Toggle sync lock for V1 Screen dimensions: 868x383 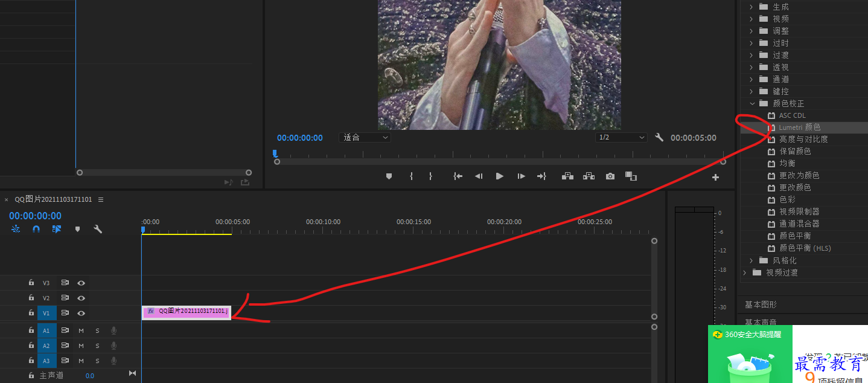tap(65, 313)
